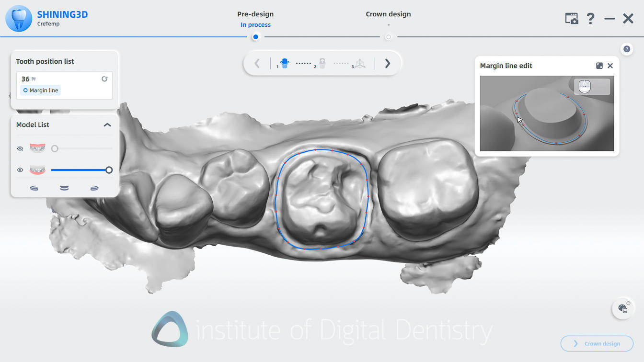The height and width of the screenshot is (362, 644).
Task: Go back using the stepper's left arrow
Action: [257, 63]
